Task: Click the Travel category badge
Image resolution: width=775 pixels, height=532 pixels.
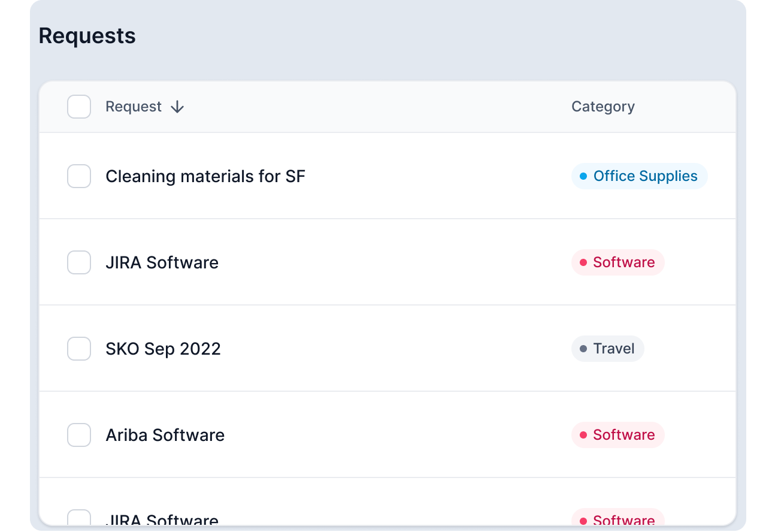Action: point(607,349)
